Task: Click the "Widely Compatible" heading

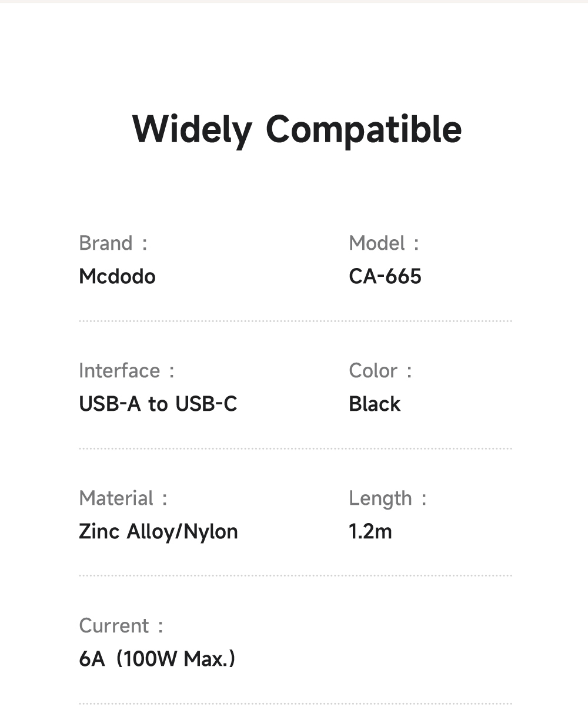Action: (297, 129)
